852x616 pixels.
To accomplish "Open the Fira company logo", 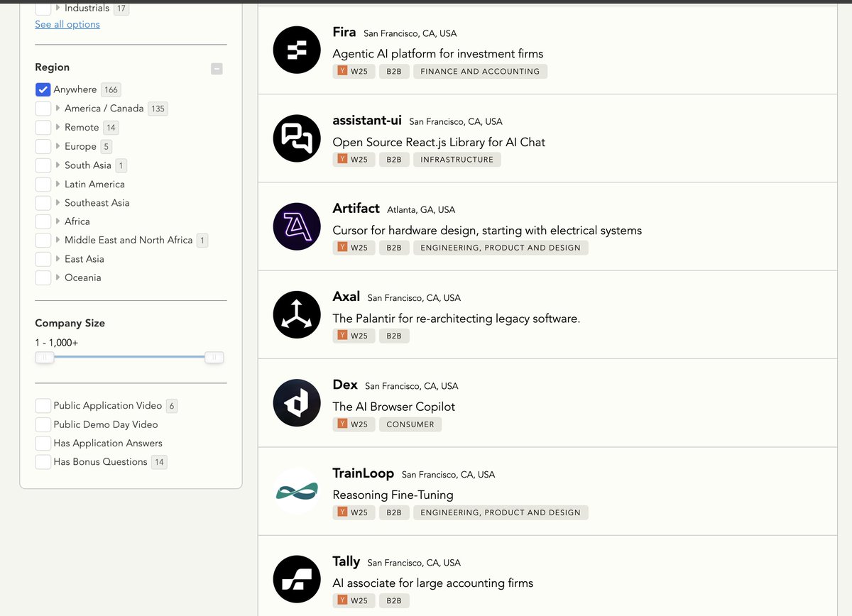I will (297, 50).
